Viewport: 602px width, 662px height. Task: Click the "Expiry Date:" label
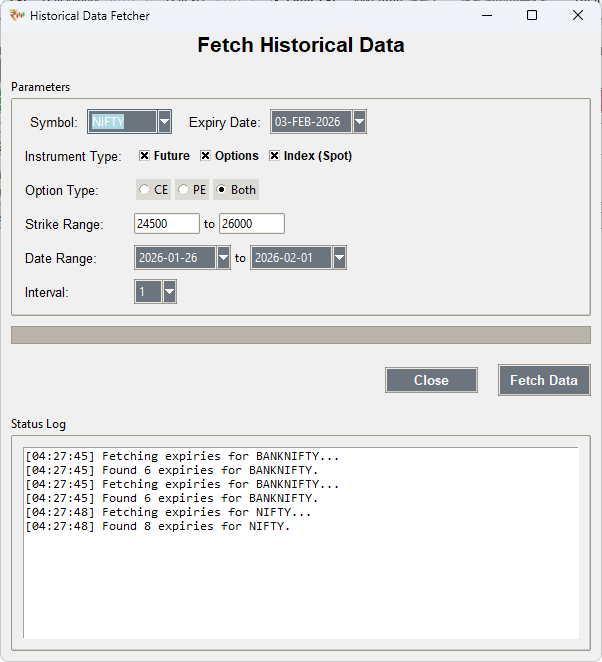pyautogui.click(x=225, y=122)
